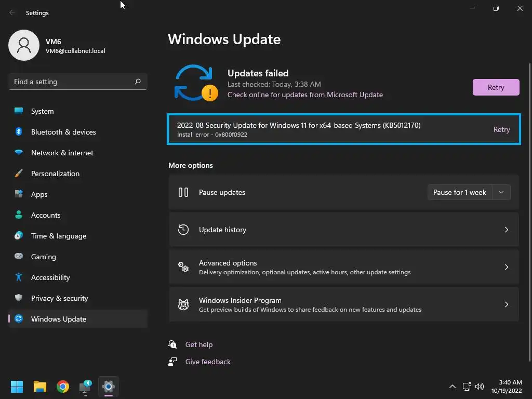The height and width of the screenshot is (399, 532).
Task: Click the vertical scrollbar on right edge
Action: pos(529,212)
